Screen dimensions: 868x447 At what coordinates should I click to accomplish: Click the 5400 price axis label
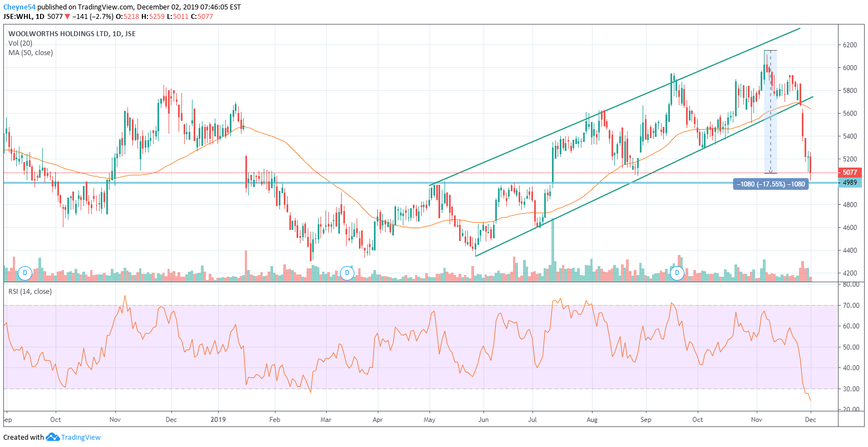(849, 136)
